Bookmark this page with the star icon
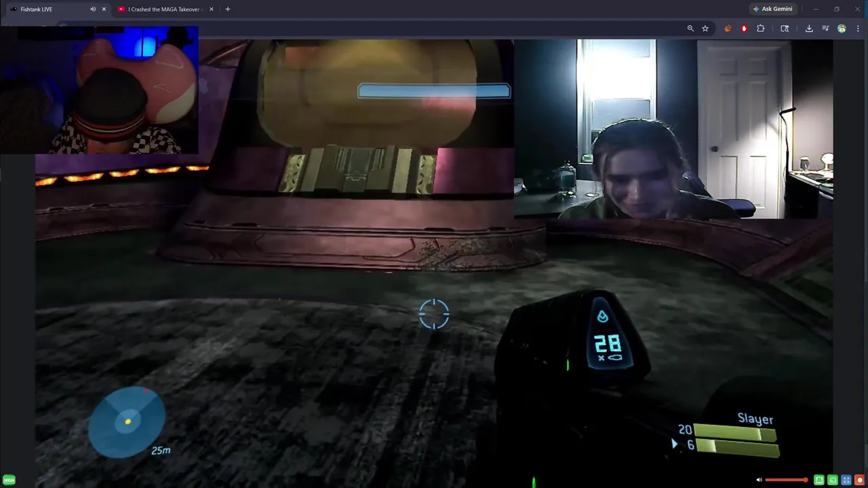The image size is (868, 488). point(705,28)
